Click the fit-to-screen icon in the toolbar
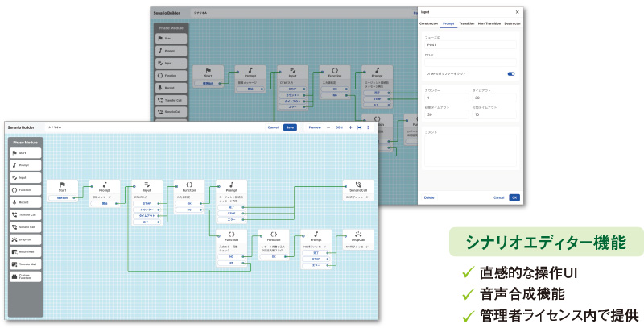 tap(359, 127)
